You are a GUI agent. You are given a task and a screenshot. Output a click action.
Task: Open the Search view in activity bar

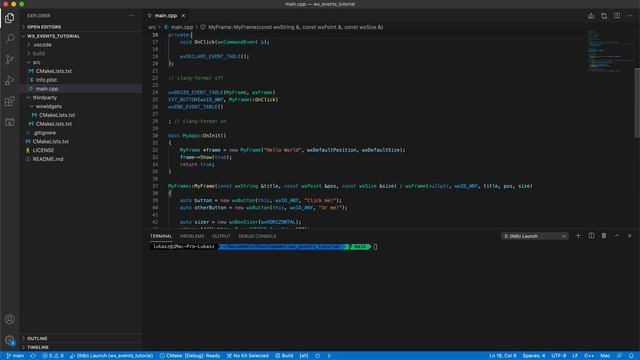point(9,38)
